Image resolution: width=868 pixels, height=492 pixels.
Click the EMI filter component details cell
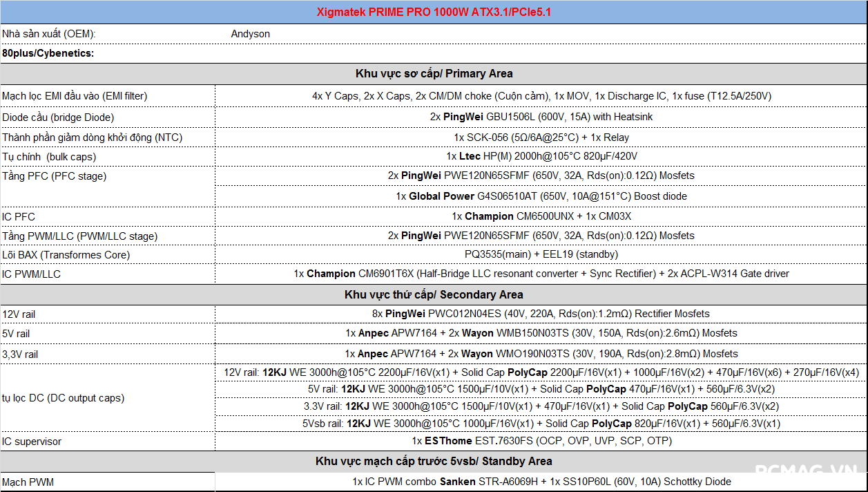tap(541, 96)
